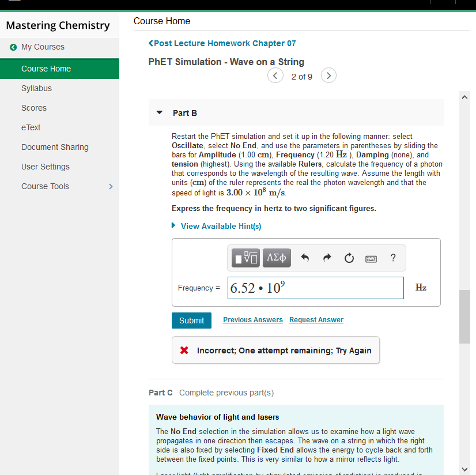This screenshot has height=475, width=476.
Task: Switch to the Scores section
Action: [33, 108]
